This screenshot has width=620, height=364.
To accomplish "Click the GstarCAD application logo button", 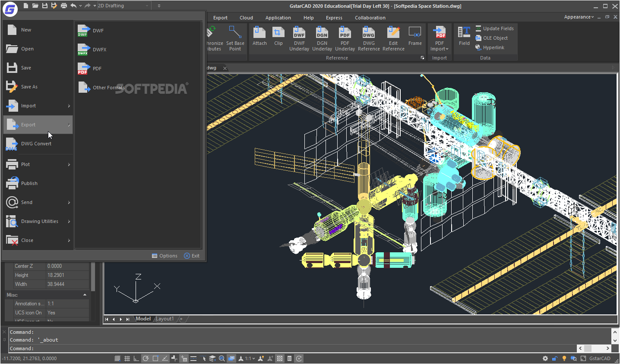I will pyautogui.click(x=10, y=9).
